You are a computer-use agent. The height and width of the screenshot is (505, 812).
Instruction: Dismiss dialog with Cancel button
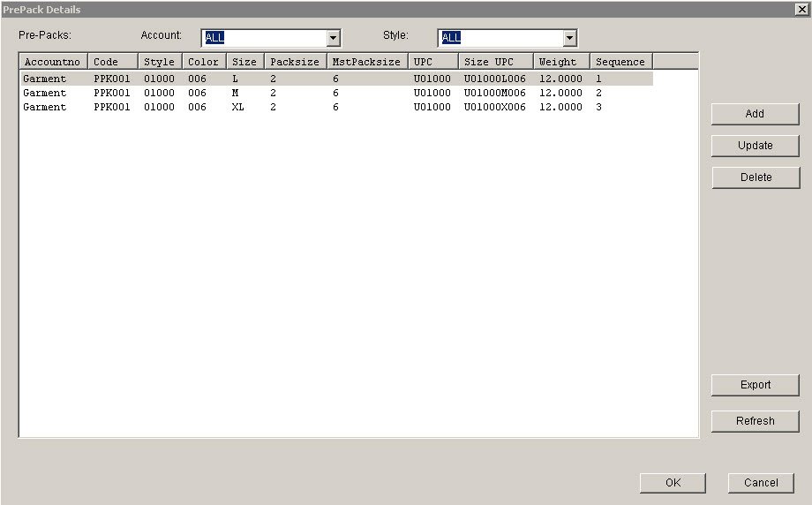pos(761,483)
